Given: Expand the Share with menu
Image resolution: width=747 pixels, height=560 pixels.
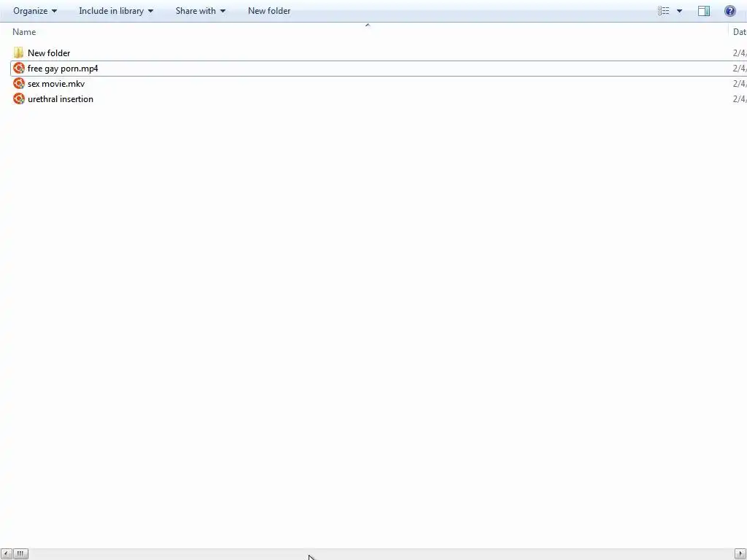Looking at the screenshot, I should pyautogui.click(x=200, y=11).
